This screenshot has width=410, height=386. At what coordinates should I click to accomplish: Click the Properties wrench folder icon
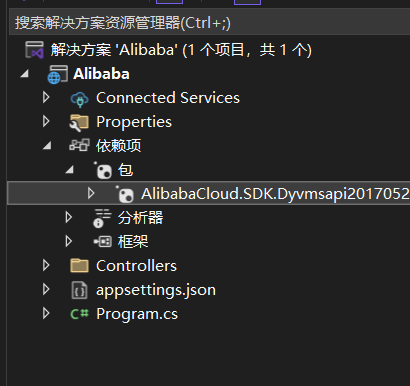pos(79,122)
